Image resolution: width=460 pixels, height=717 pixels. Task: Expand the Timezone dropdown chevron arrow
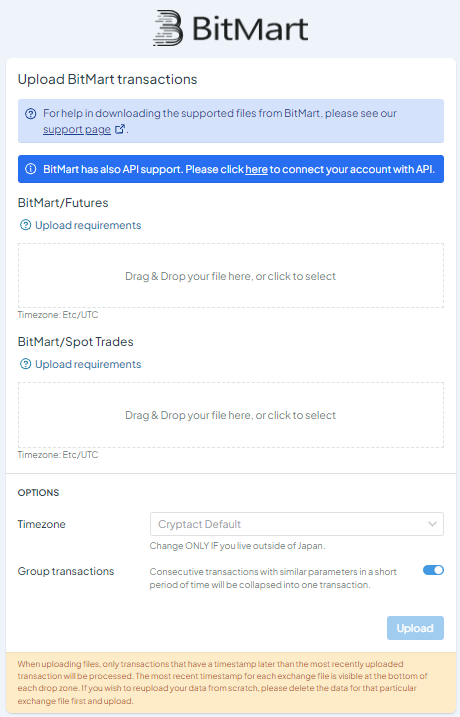coord(432,524)
